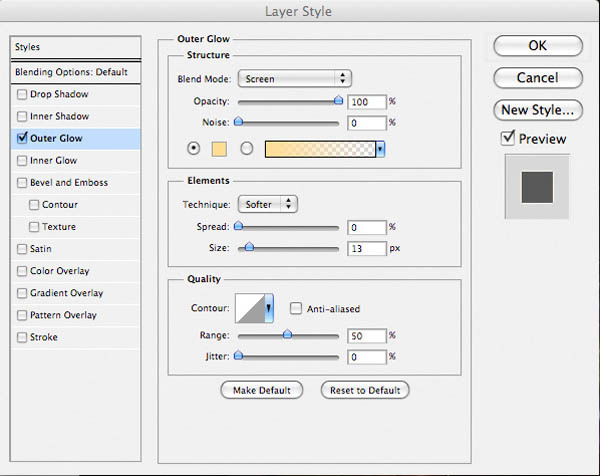Viewport: 600px width, 476px height.
Task: Enable the Drop Shadow checkbox
Action: pos(22,94)
